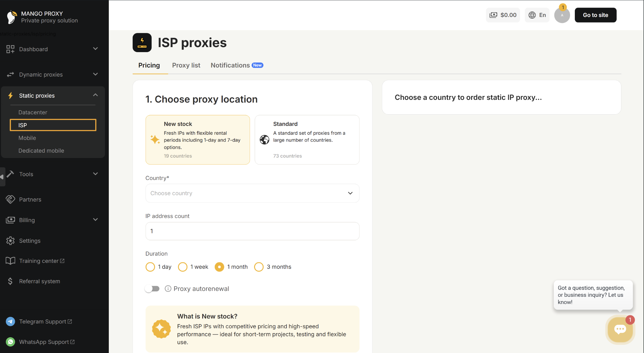Open Settings gear in sidebar

click(x=10, y=241)
